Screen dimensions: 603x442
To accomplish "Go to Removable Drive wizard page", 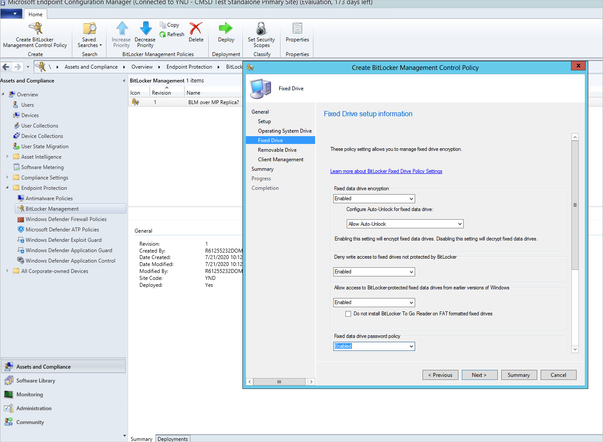I will (x=277, y=150).
